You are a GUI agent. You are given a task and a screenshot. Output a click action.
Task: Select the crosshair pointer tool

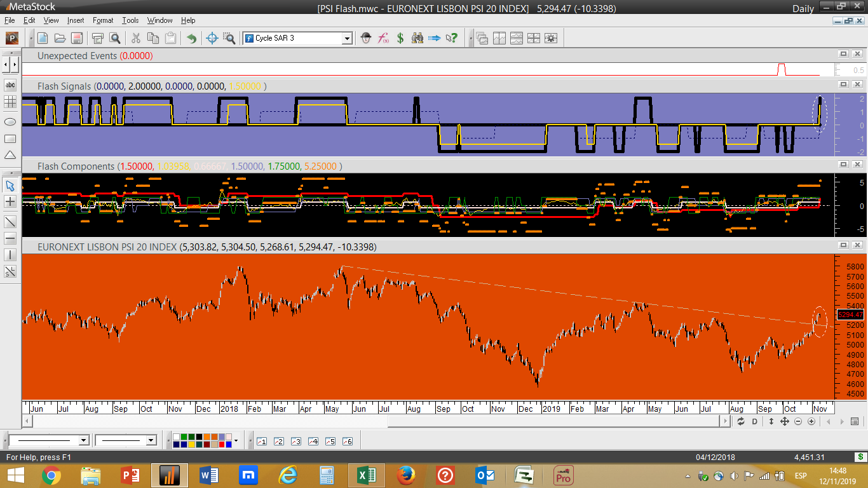coord(212,38)
